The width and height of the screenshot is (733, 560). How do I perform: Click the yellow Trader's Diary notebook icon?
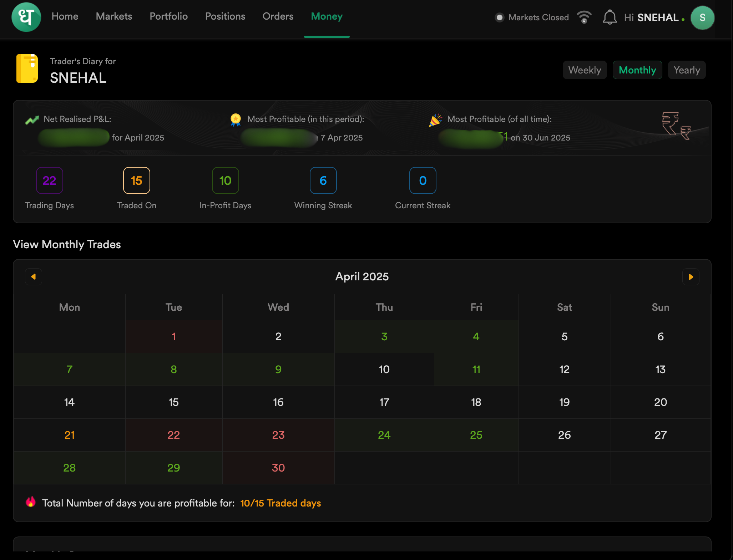[x=27, y=68]
